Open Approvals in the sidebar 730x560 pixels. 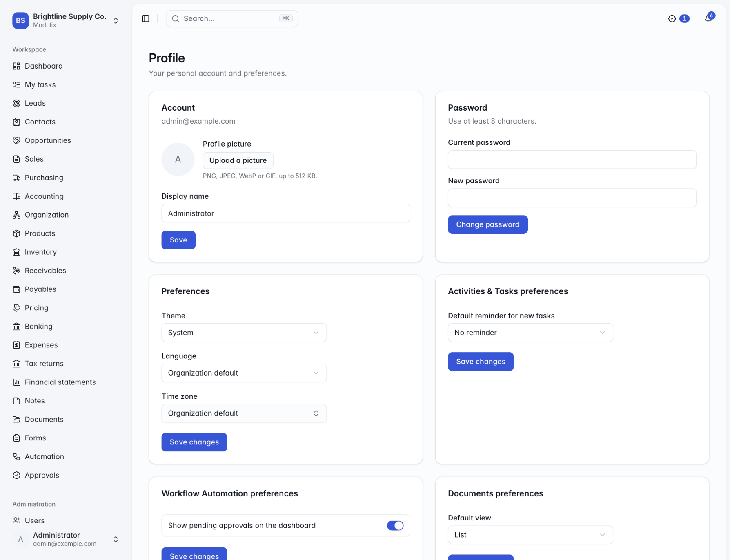pyautogui.click(x=66, y=475)
